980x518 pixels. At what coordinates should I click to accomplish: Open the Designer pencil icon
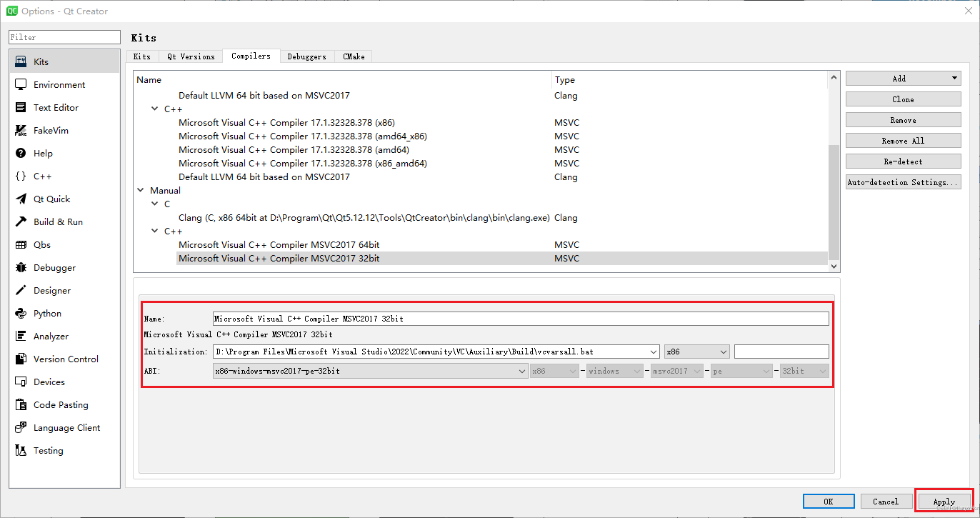coord(21,290)
